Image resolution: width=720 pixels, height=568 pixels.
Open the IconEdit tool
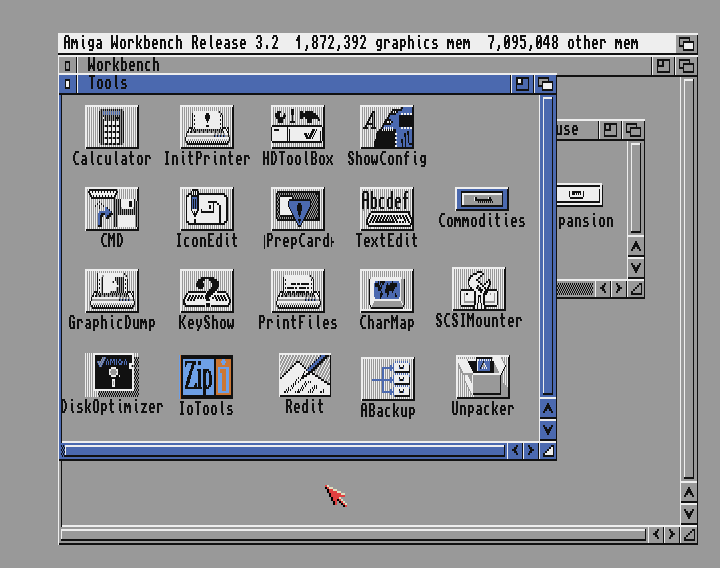coord(207,209)
